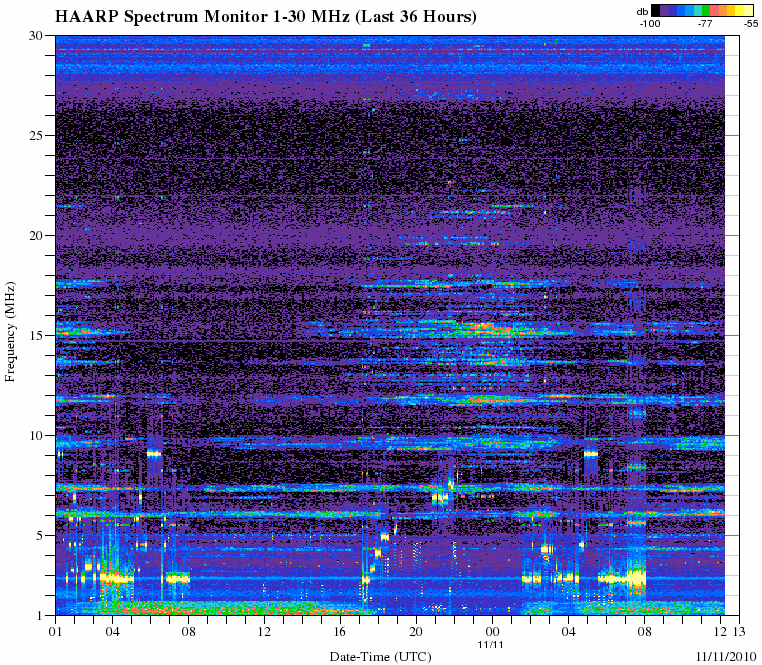The height and width of the screenshot is (665, 762).
Task: Click the 20 hour time axis label
Action: point(416,631)
